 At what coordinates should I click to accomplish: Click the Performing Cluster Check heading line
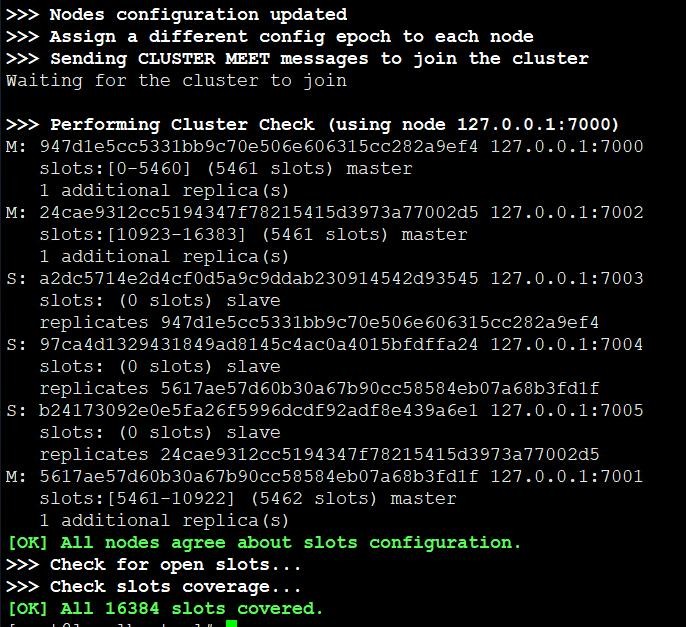coord(313,124)
